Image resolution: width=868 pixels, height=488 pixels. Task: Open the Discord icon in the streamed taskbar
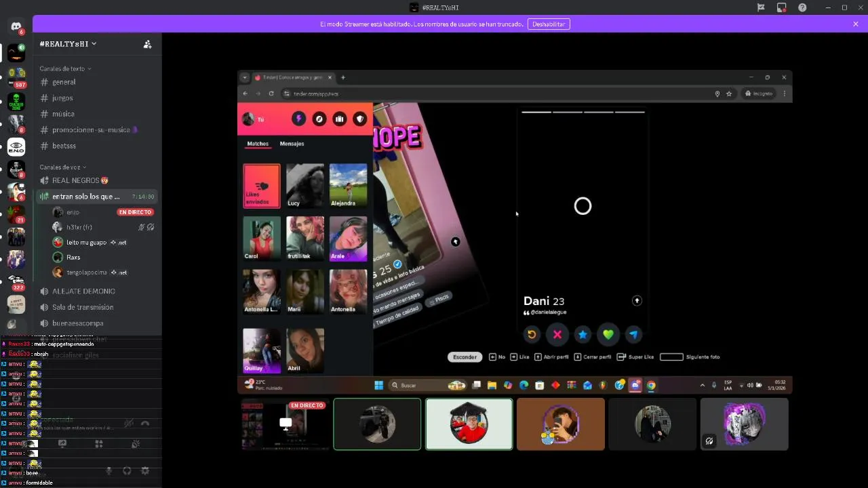pos(635,385)
